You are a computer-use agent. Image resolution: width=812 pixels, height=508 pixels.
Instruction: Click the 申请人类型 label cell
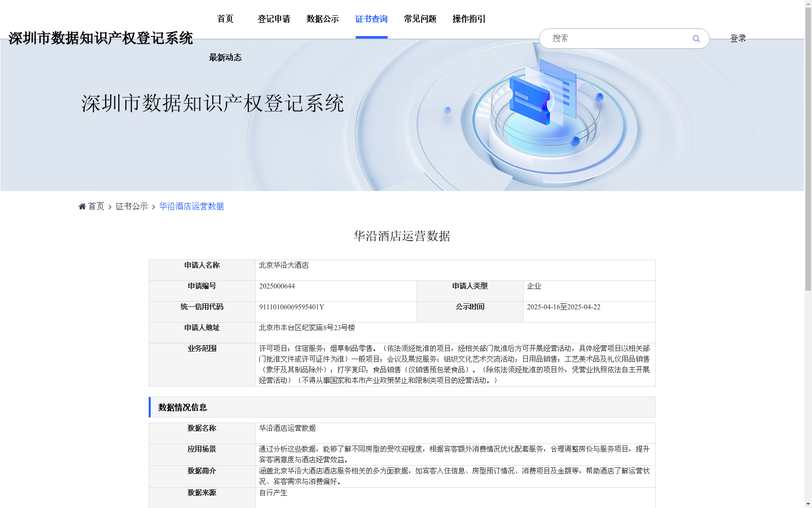[470, 291]
